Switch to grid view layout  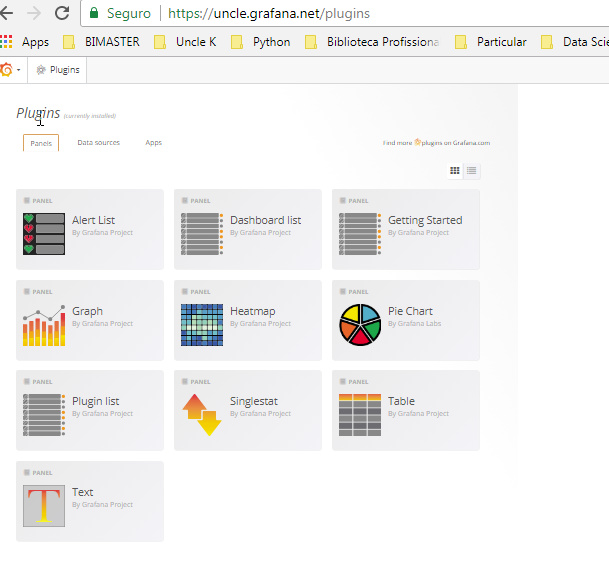pos(455,170)
